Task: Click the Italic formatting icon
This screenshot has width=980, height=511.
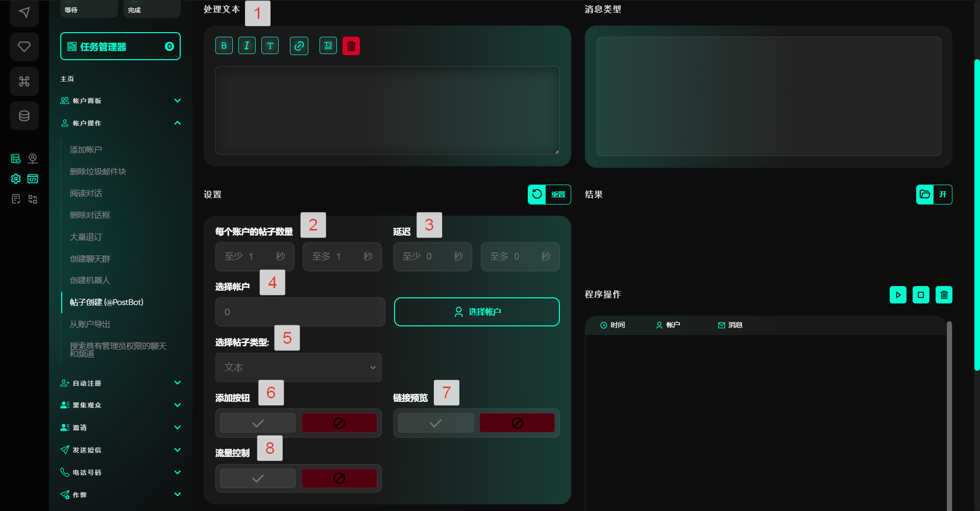Action: coord(247,46)
